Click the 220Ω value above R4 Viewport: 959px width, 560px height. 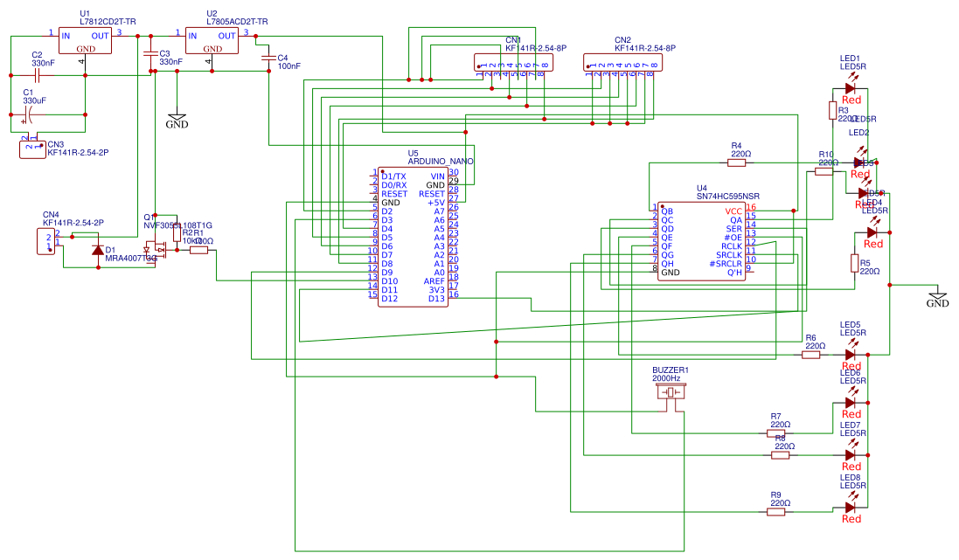click(x=740, y=154)
